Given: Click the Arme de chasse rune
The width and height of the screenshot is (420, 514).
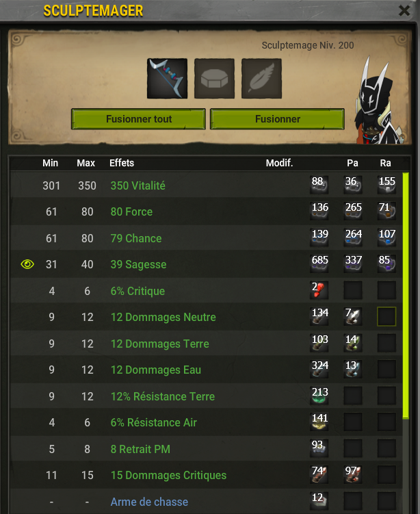Looking at the screenshot, I should click(x=319, y=501).
